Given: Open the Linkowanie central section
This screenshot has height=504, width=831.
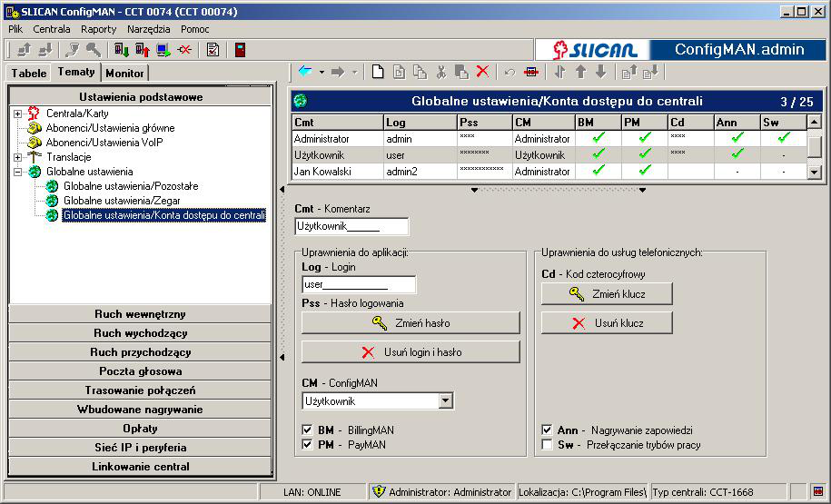Looking at the screenshot, I should (x=140, y=467).
